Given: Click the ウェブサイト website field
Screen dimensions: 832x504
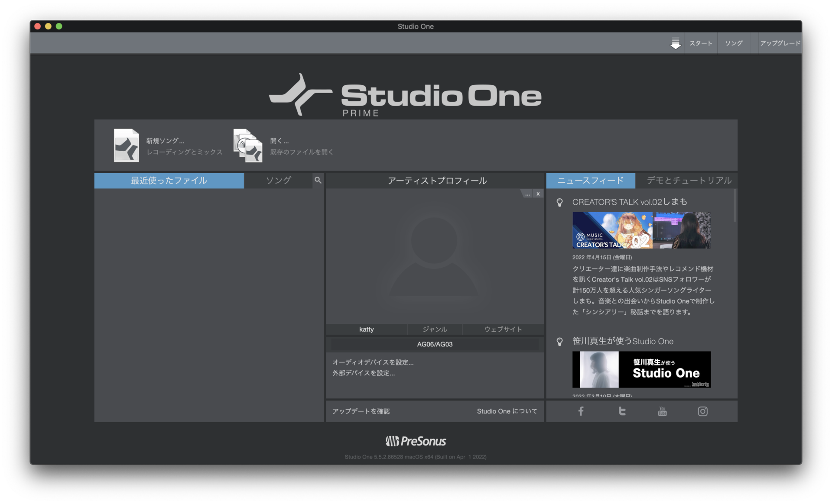Looking at the screenshot, I should pos(503,330).
